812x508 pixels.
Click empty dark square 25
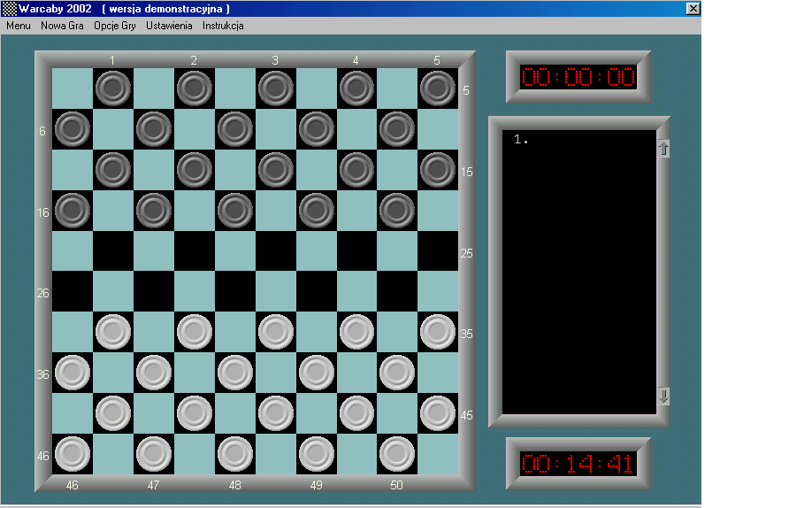(x=438, y=250)
